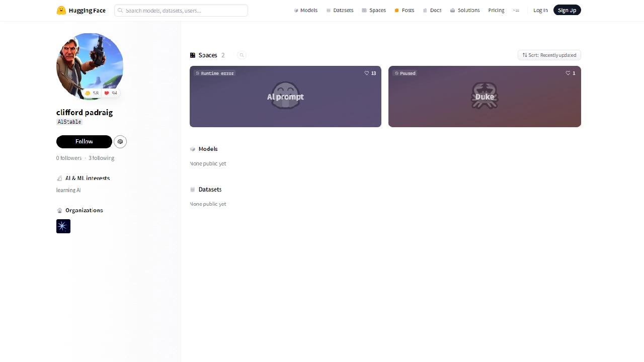Click the yellow 58 badge on avatar

pyautogui.click(x=92, y=93)
